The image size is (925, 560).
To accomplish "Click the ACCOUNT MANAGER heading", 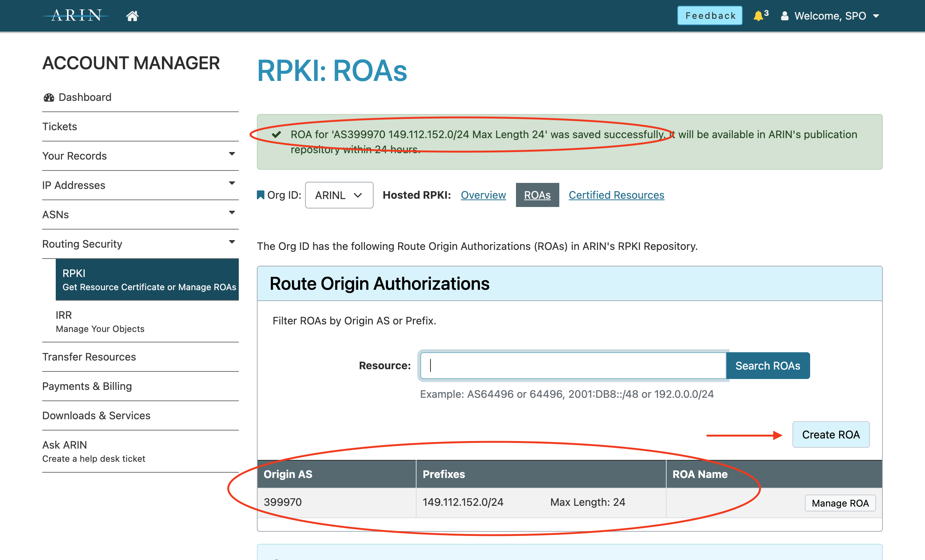I will (x=131, y=63).
